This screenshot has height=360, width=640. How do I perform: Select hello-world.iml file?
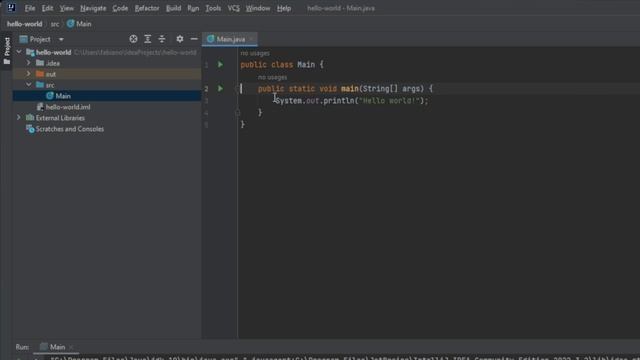[x=107, y=107]
